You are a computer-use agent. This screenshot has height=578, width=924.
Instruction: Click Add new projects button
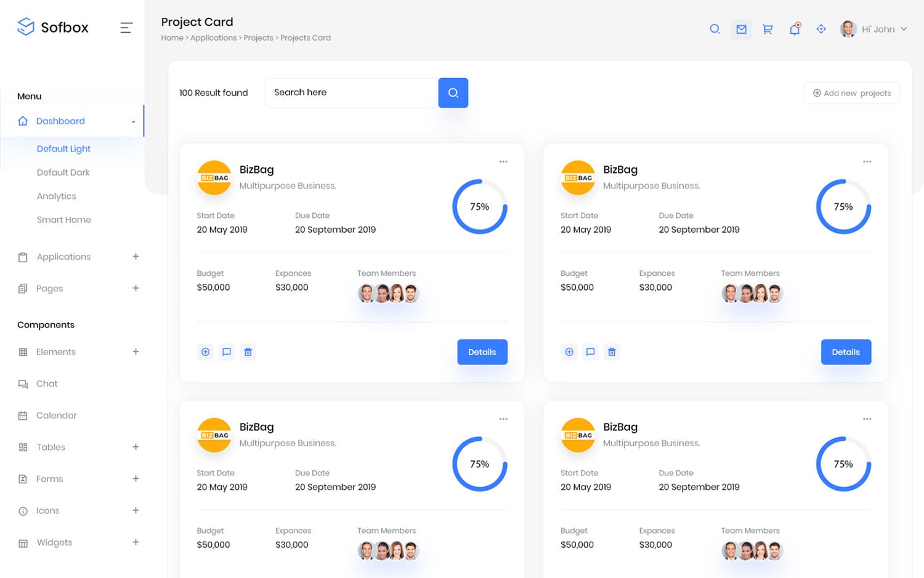click(851, 93)
